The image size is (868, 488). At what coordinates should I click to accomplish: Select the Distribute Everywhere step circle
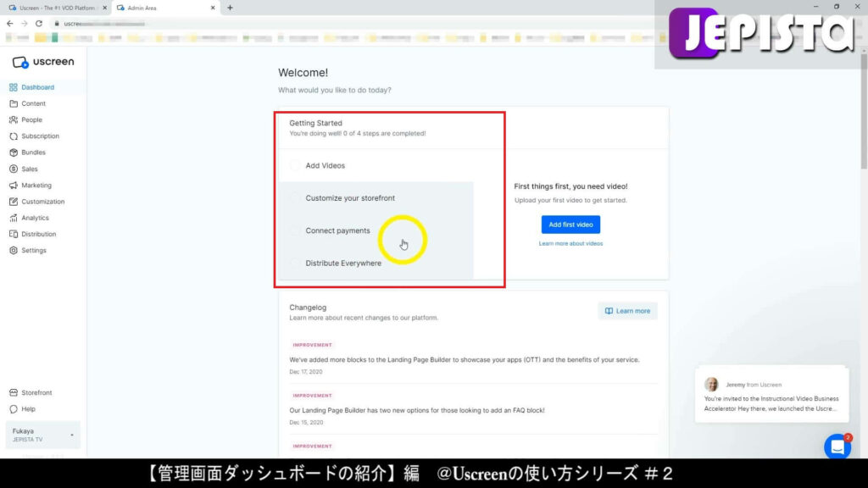(295, 263)
